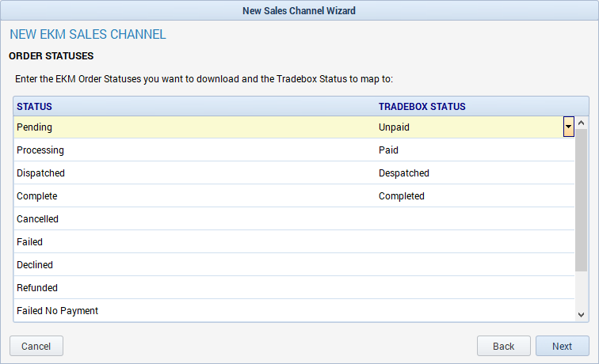Select the Complete status cell
This screenshot has width=599, height=364.
(x=195, y=195)
